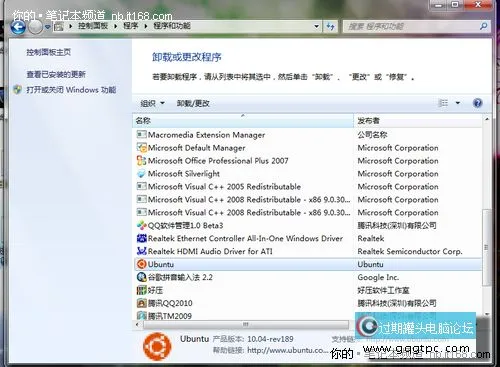Image resolution: width=500 pixels, height=367 pixels.
Task: Click publisher cell Google Inc.
Action: (x=378, y=277)
